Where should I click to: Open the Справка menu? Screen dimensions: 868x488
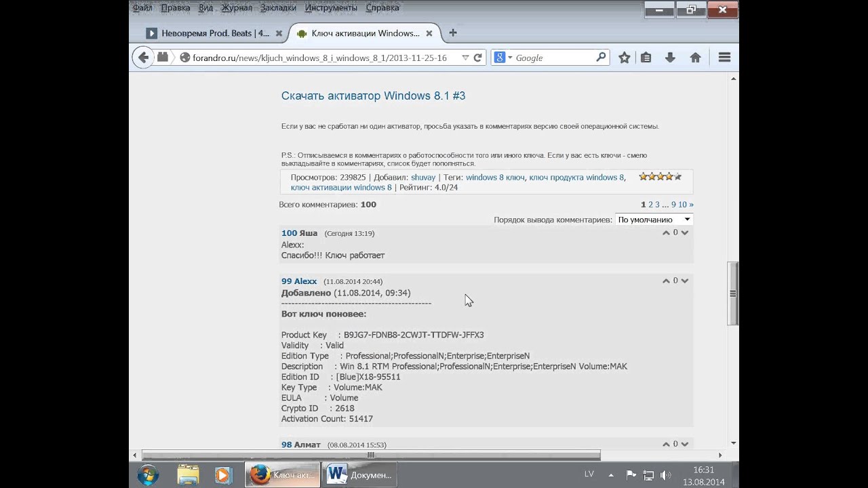(382, 7)
